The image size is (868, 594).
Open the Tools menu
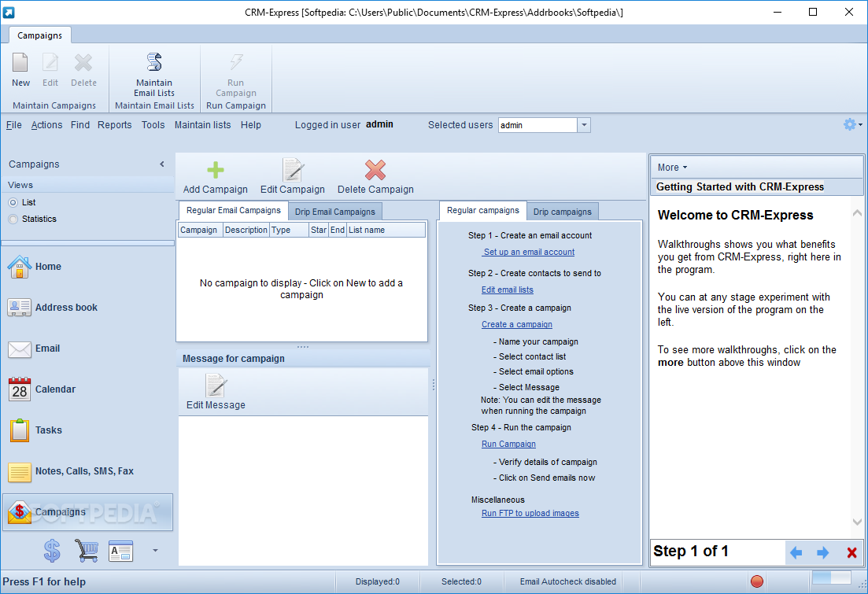[x=153, y=125]
